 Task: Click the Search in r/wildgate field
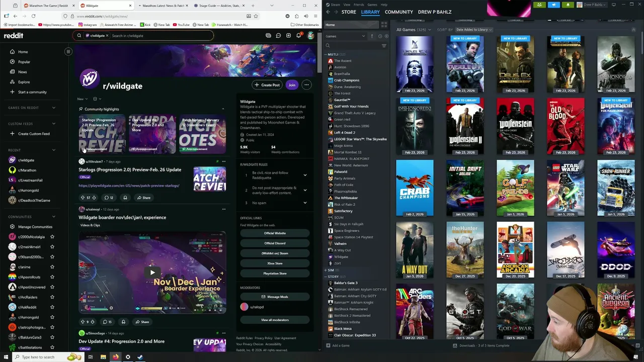coord(161,36)
